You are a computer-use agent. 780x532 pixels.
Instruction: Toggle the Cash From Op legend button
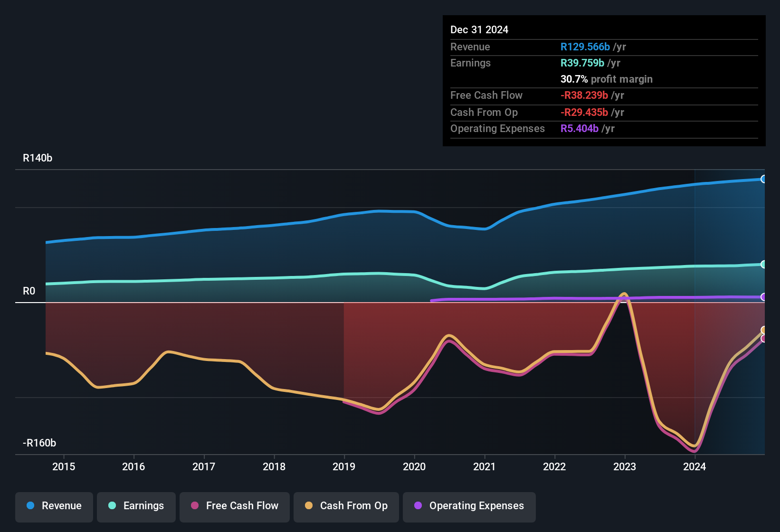click(346, 507)
